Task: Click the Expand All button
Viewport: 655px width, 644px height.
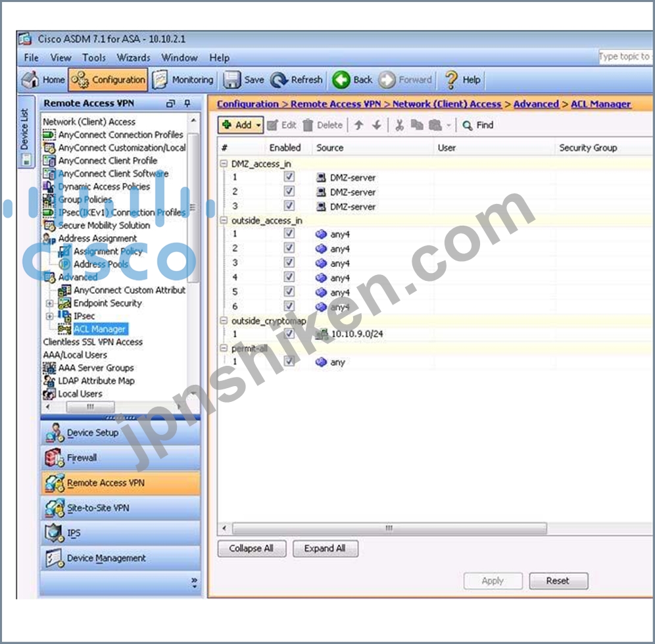Action: point(325,549)
